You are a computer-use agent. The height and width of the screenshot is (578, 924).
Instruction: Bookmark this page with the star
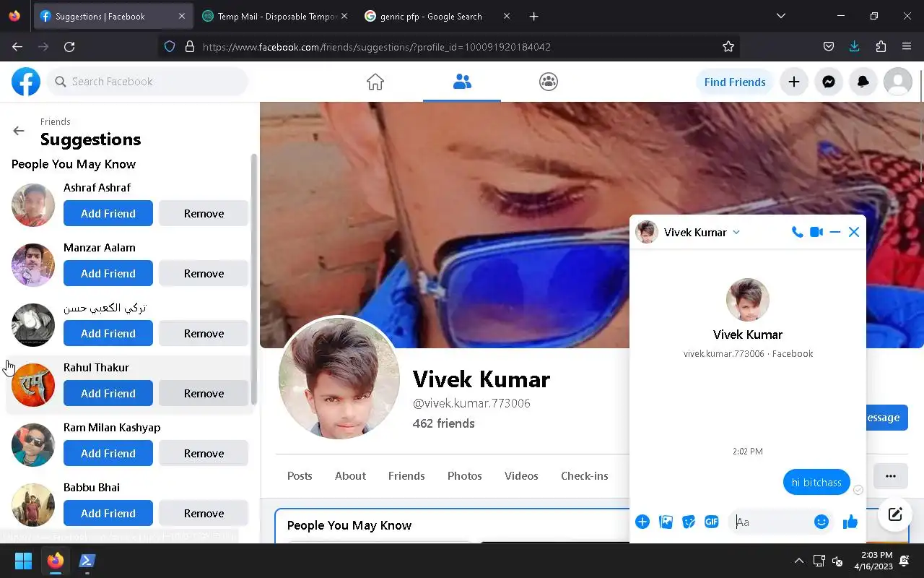tap(728, 46)
